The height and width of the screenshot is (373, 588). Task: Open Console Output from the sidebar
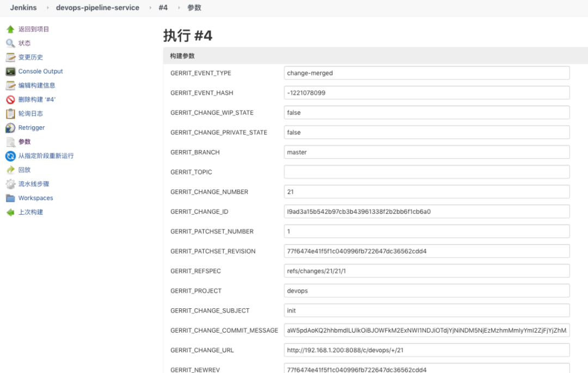coord(40,71)
